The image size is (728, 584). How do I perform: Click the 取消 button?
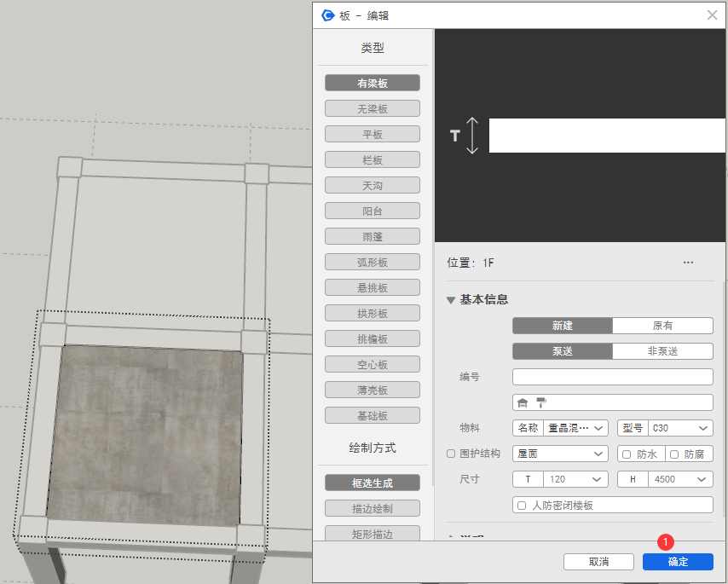(598, 562)
